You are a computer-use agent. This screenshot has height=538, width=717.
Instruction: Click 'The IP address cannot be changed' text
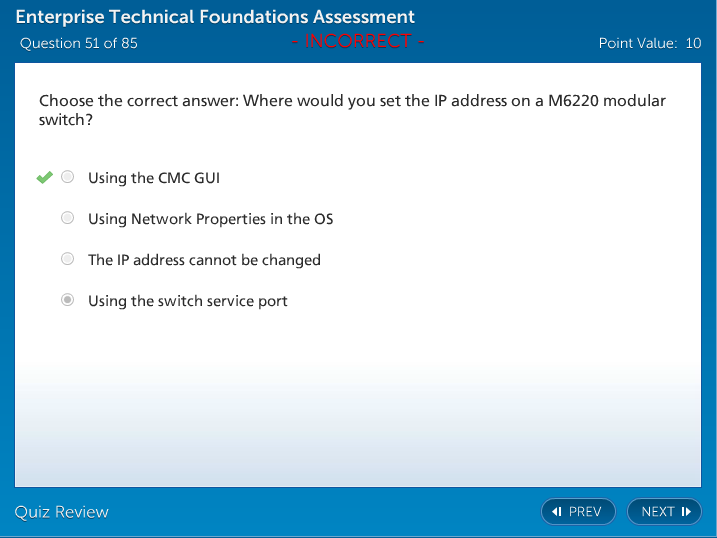click(204, 260)
